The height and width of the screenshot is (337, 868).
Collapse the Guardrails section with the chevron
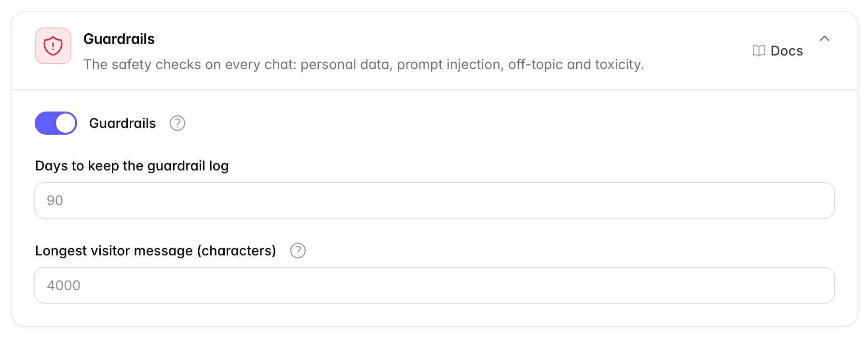825,39
